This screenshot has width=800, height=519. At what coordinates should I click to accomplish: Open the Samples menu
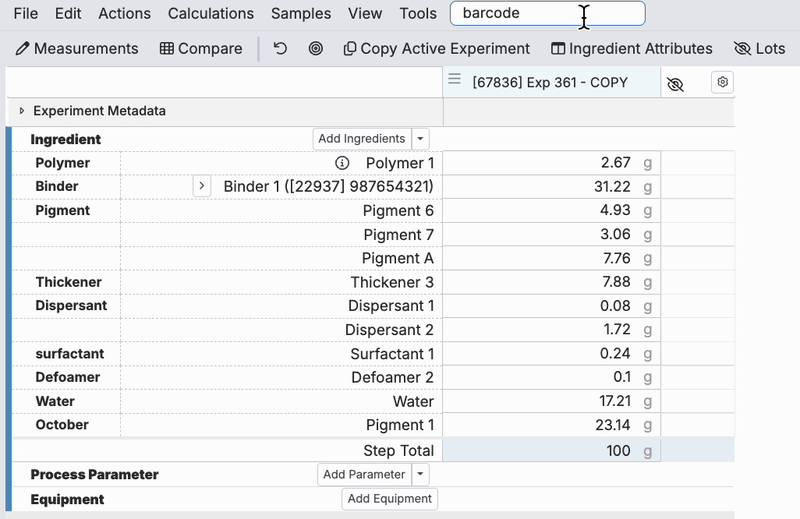[x=301, y=13]
